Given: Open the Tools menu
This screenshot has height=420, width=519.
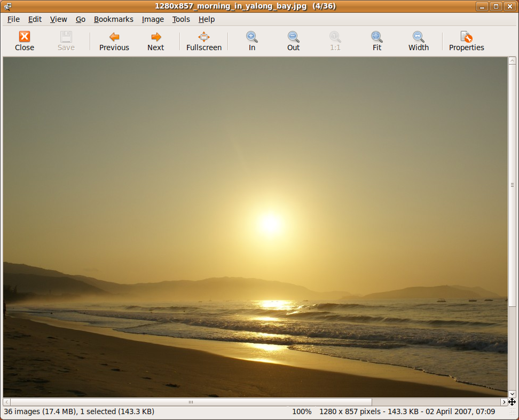Looking at the screenshot, I should (181, 20).
